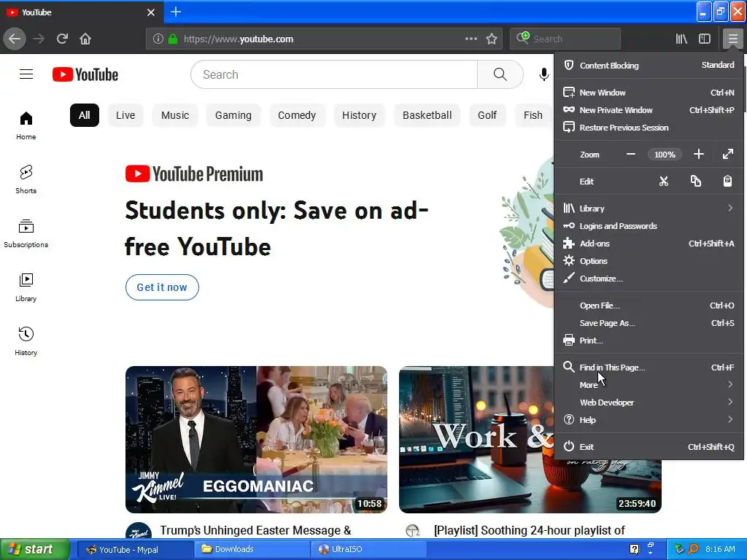747x560 pixels.
Task: Open Subscriptions in YouTube sidebar
Action: [x=26, y=233]
